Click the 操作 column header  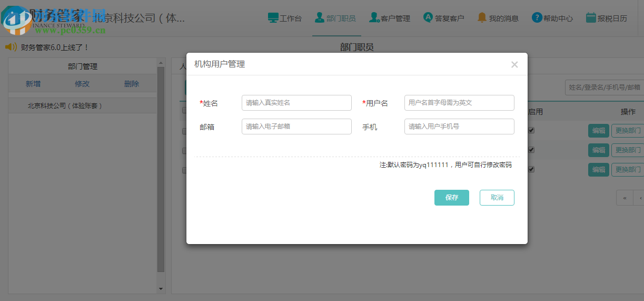tap(628, 112)
